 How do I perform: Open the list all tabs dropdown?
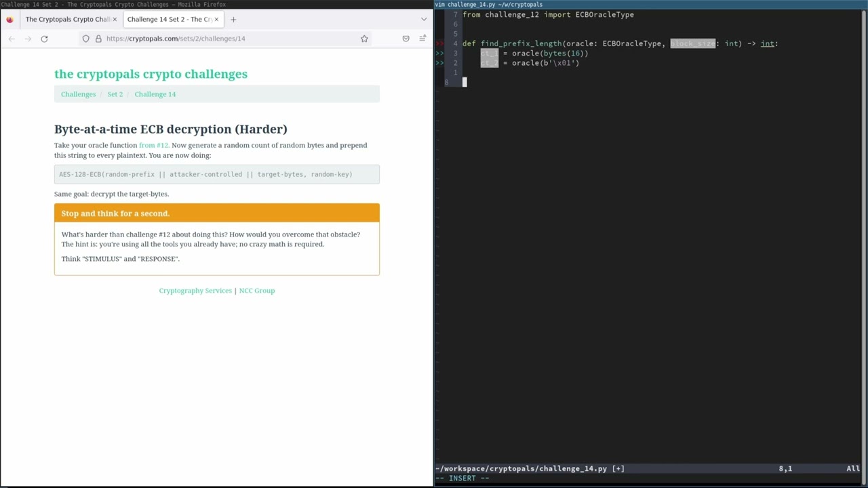[424, 20]
